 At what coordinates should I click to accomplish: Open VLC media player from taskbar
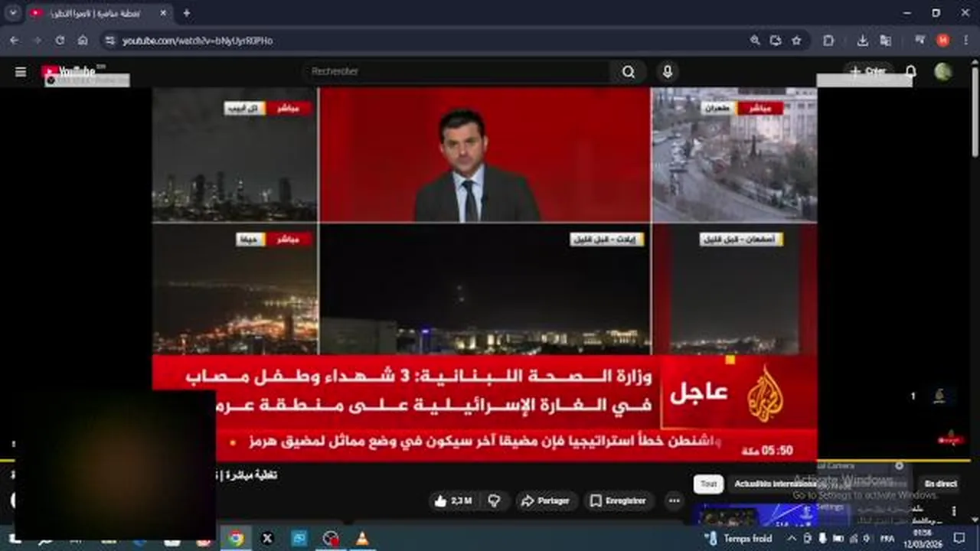point(362,538)
